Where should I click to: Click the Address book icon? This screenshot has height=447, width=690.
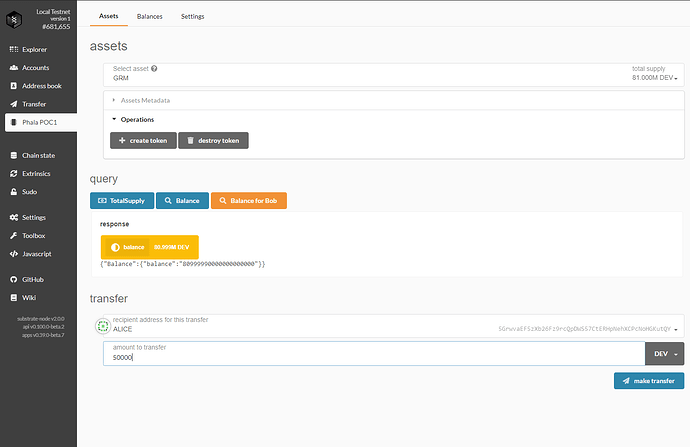(x=14, y=86)
